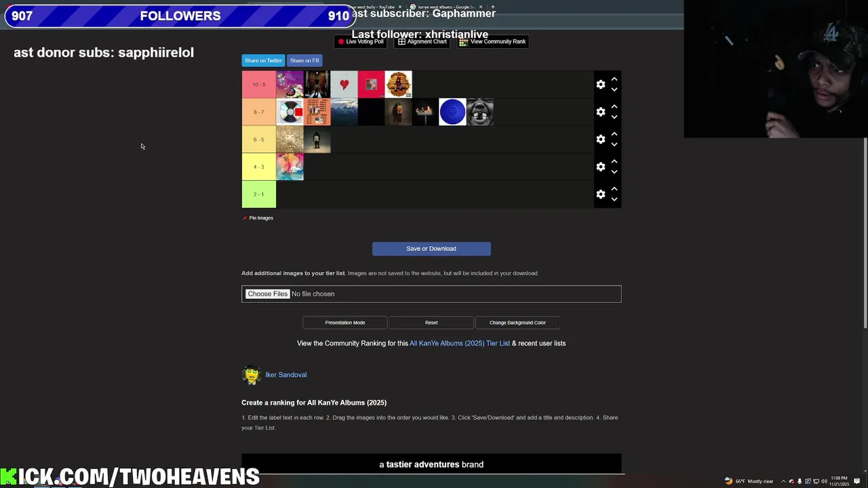This screenshot has width=868, height=488.
Task: Select 808s & Heartbreak heart album cover
Action: pos(344,85)
